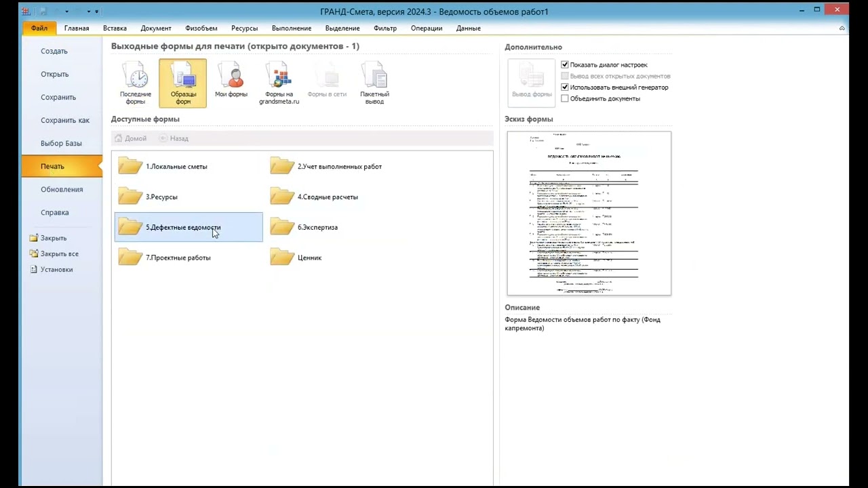Open the Мои формы icon
Viewport: 868px width, 488px height.
coord(231,80)
